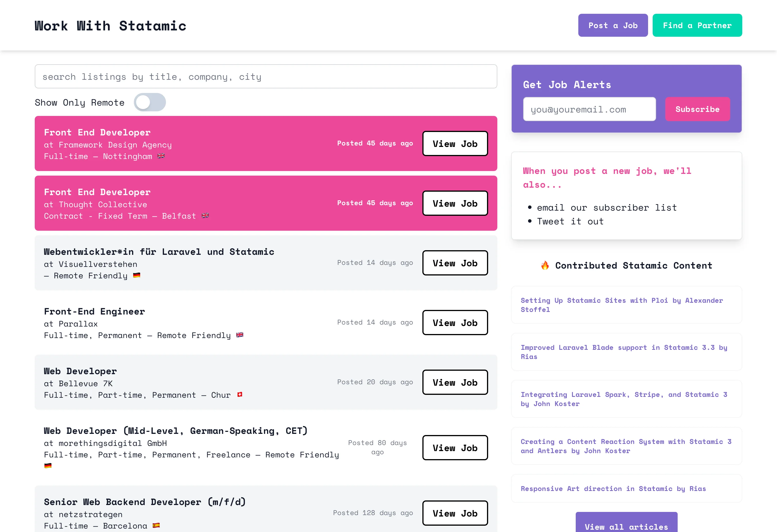Click the at netzstrategen company text
Screen dimensions: 777x532
click(x=83, y=514)
